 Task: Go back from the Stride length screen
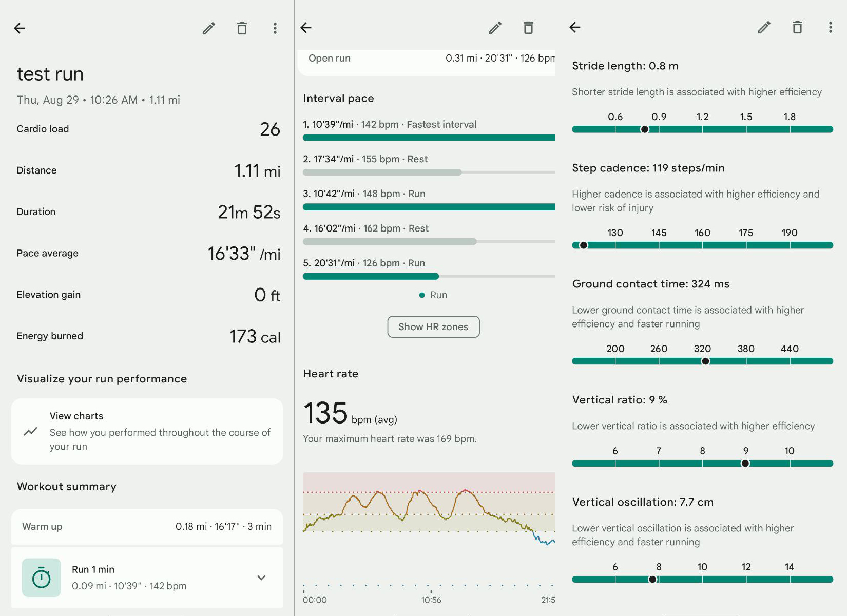(575, 27)
